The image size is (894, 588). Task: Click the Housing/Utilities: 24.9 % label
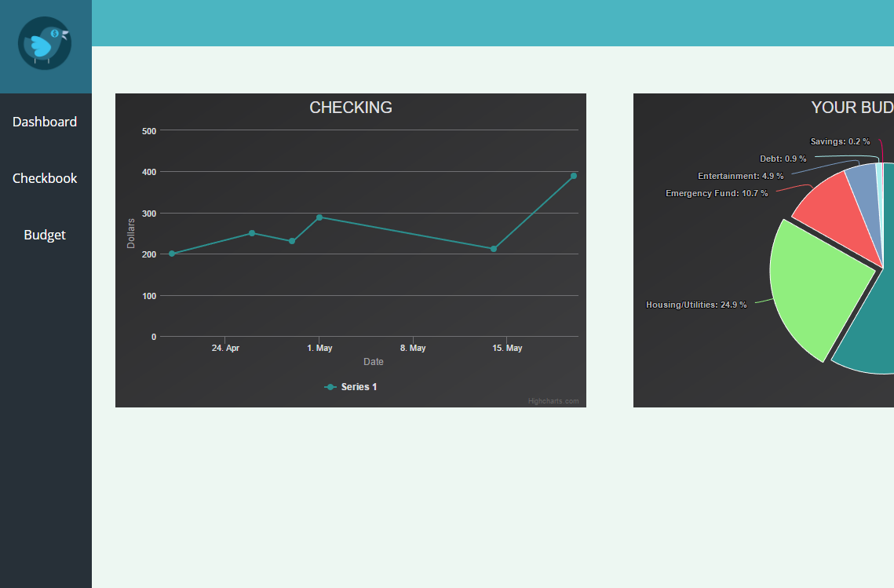(695, 305)
